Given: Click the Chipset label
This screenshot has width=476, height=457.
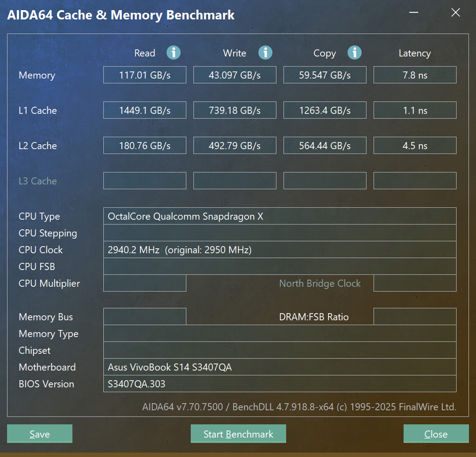Looking at the screenshot, I should click(34, 351).
